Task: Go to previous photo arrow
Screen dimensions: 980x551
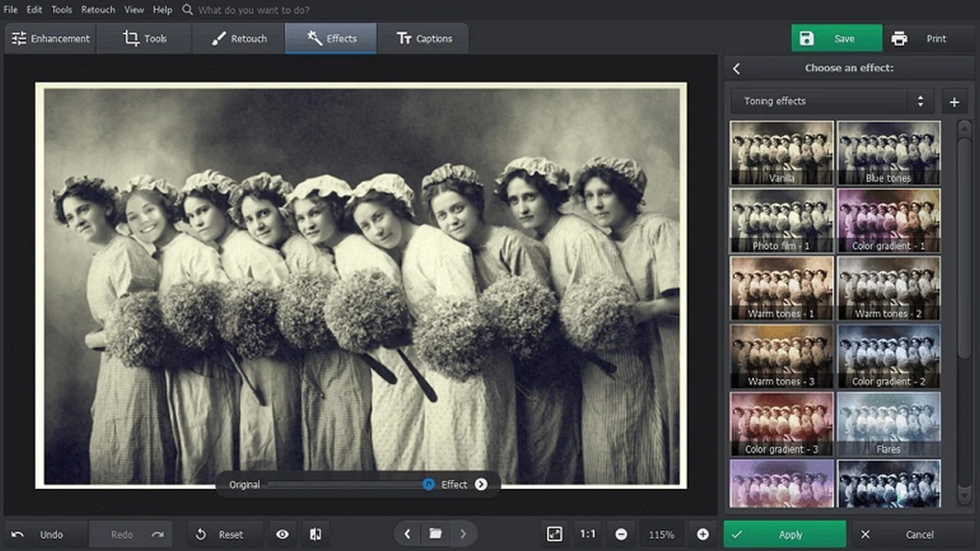Action: (x=408, y=534)
